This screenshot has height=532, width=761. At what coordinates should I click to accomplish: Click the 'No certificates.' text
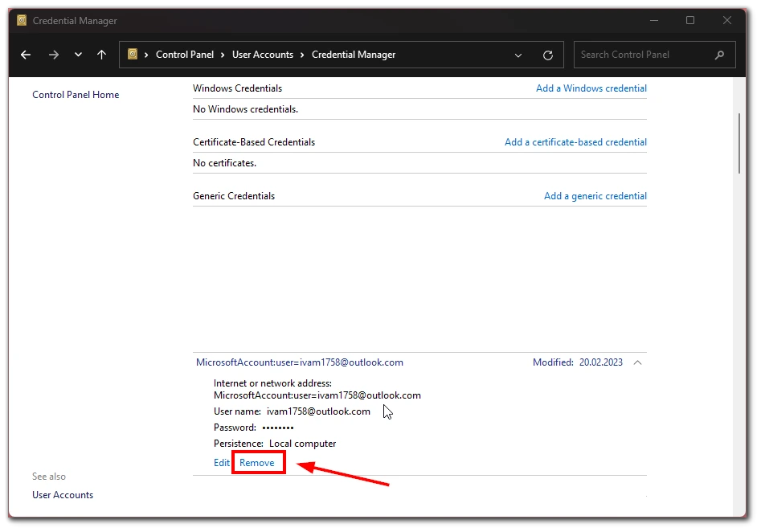224,163
